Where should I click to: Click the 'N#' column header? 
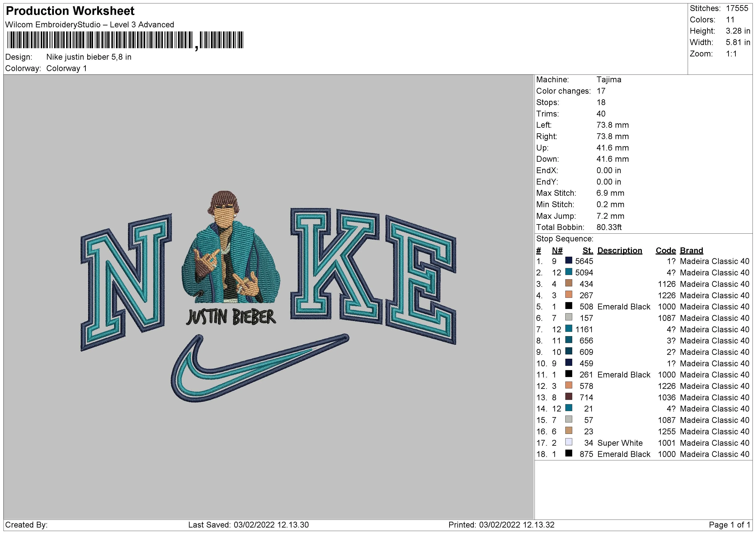[x=557, y=251]
